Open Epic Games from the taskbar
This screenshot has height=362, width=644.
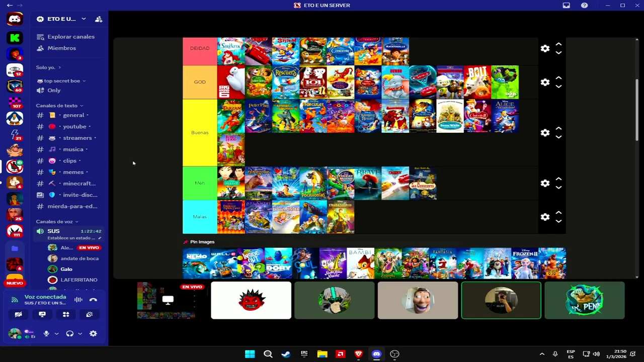304,354
